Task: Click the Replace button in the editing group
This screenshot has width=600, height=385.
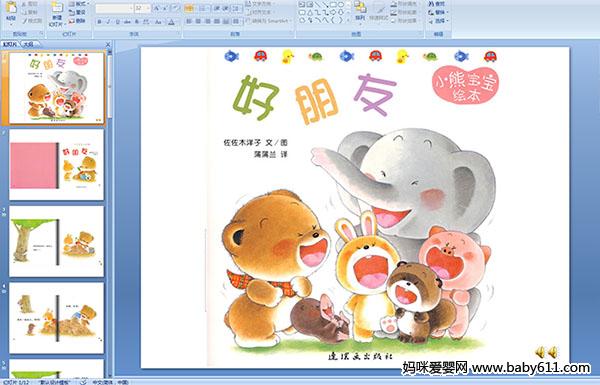Action: pyautogui.click(x=437, y=12)
